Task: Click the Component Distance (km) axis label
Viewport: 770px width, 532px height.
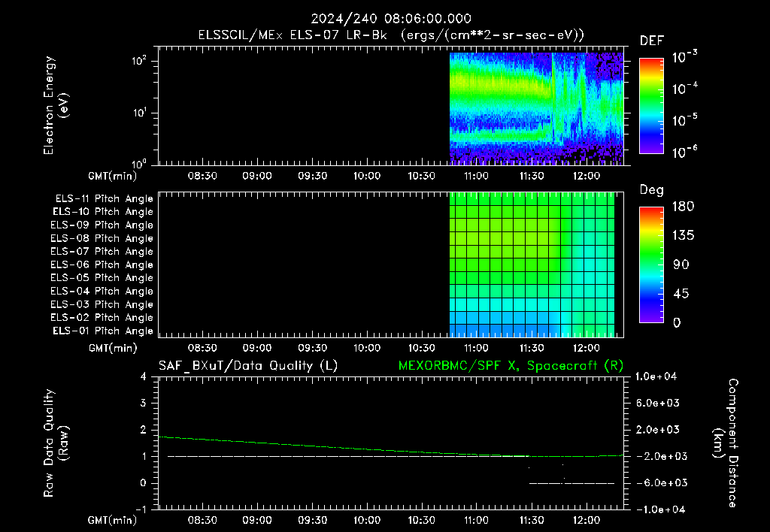Action: (x=726, y=443)
